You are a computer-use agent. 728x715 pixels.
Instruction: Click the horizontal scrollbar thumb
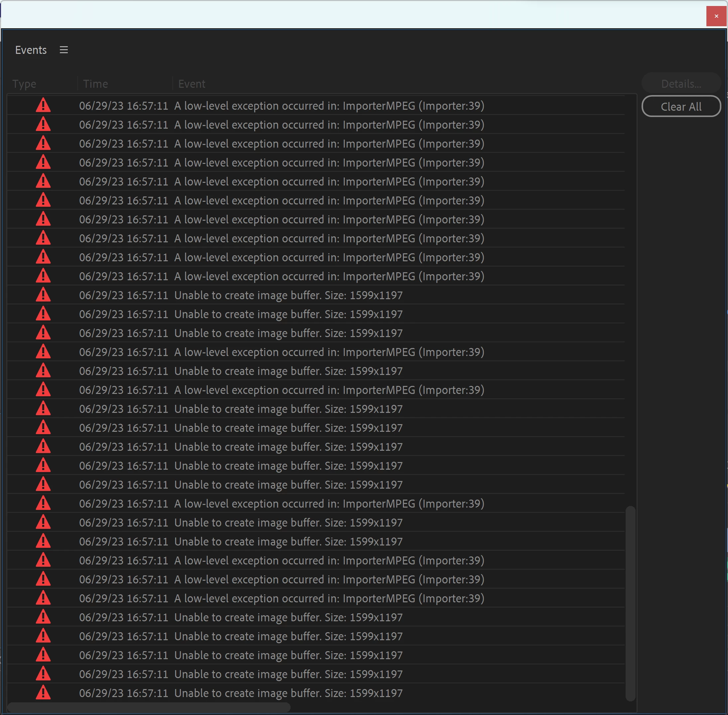[x=149, y=707]
